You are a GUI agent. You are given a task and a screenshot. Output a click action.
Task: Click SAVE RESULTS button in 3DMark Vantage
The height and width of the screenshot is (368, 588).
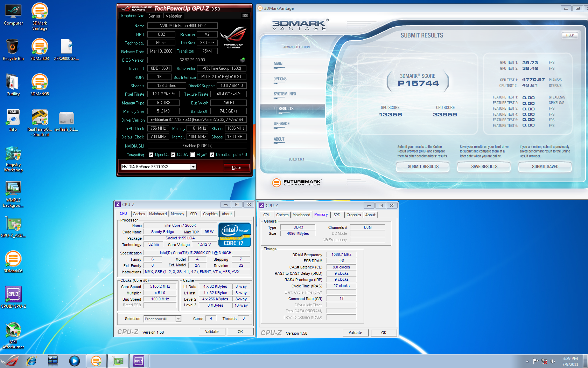tap(484, 167)
